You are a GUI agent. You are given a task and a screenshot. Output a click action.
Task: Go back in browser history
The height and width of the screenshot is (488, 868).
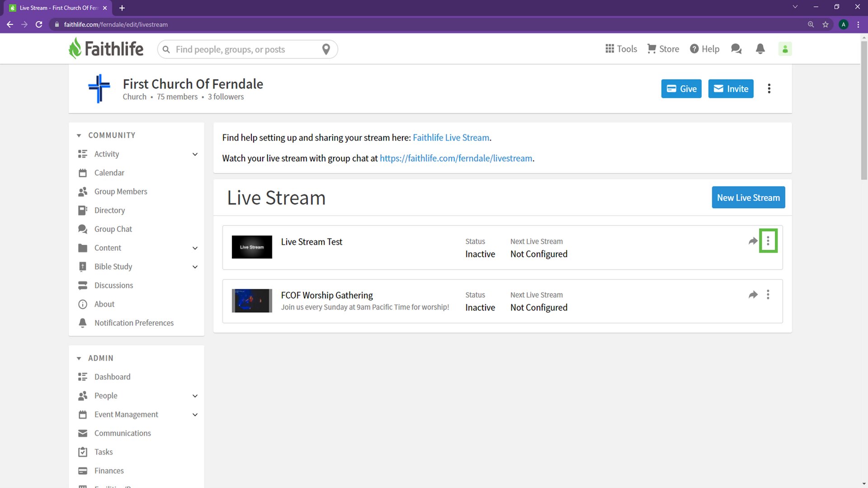[x=10, y=24]
